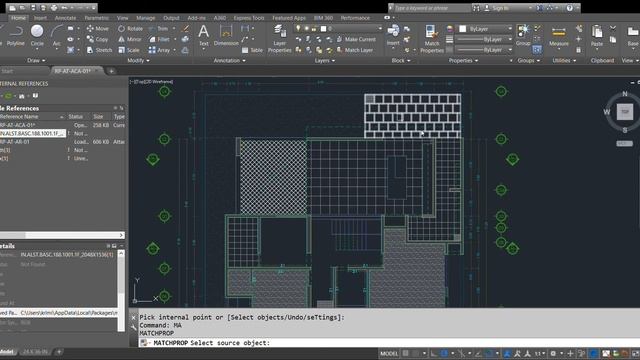Switch to the Express Tools ribbon tab
Viewport: 640px width, 360px height.
pyautogui.click(x=249, y=18)
